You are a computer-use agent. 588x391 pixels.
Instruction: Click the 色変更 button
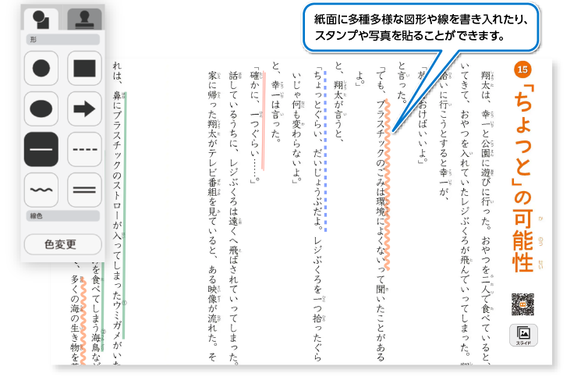click(x=62, y=244)
